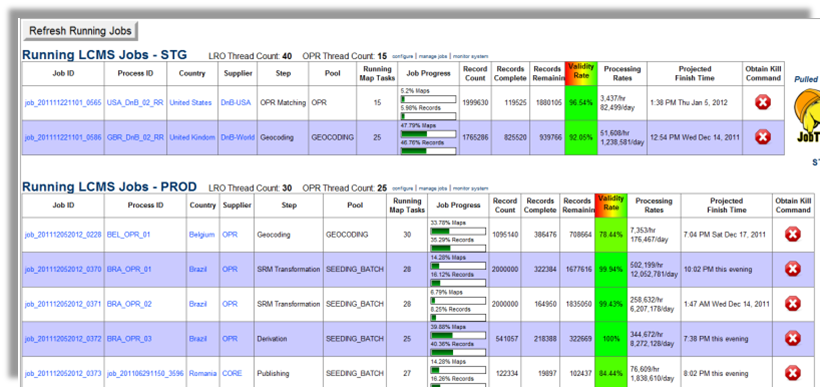Click the 33.78% Maps progress bar
The height and width of the screenshot is (387, 820).
click(458, 231)
